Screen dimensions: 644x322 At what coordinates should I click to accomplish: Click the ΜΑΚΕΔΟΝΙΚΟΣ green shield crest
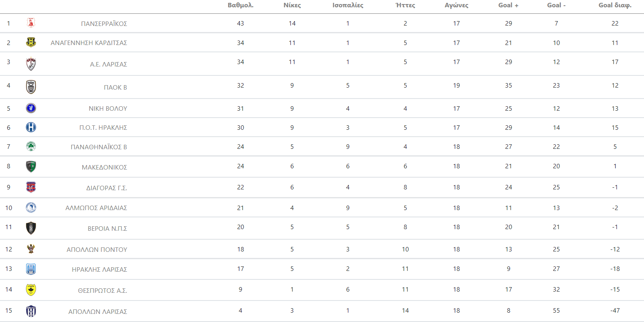pos(31,166)
